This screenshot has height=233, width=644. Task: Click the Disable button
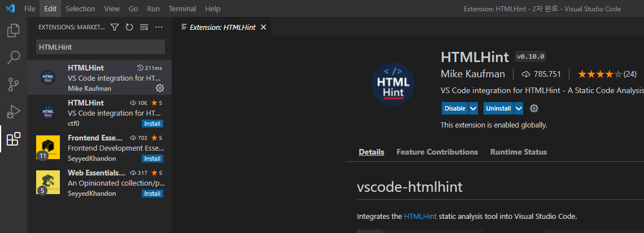455,108
